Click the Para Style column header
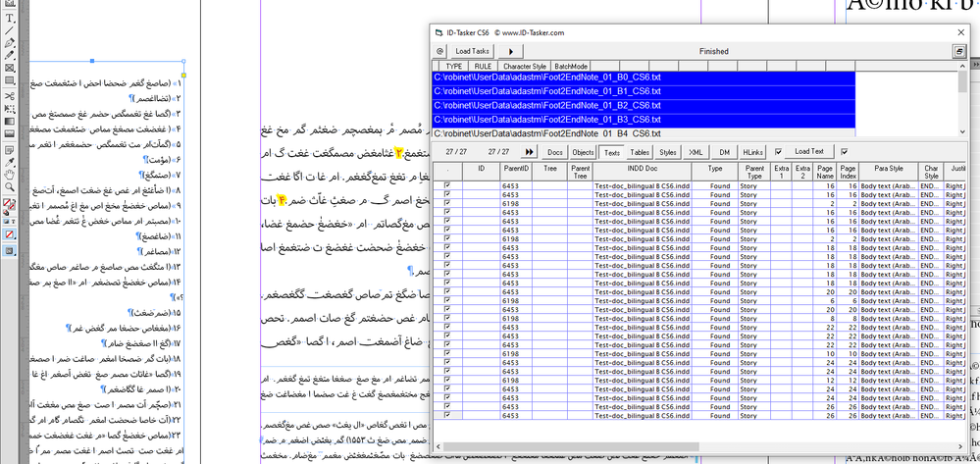980x464 pixels. coord(889,172)
